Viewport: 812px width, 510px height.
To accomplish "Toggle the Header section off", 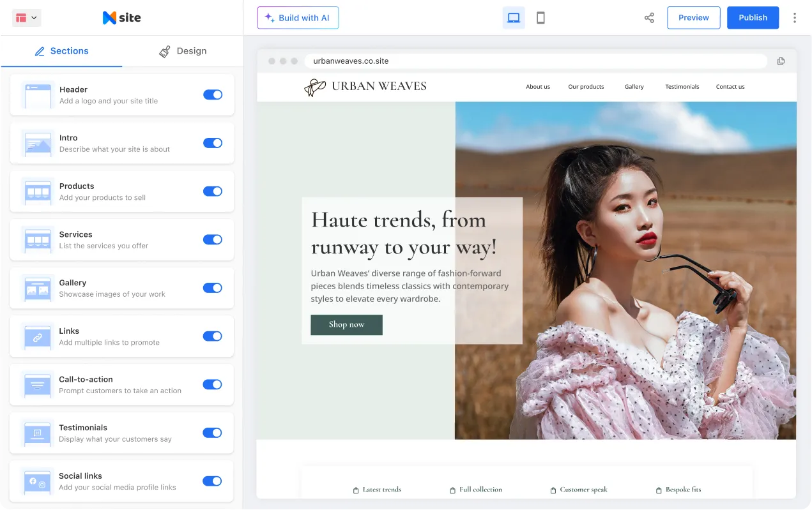I will (x=213, y=94).
